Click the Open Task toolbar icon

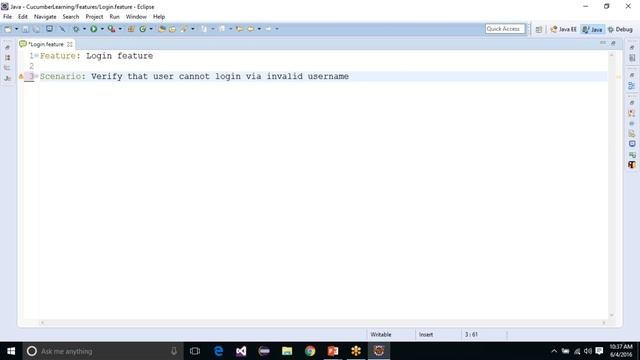coord(172,29)
